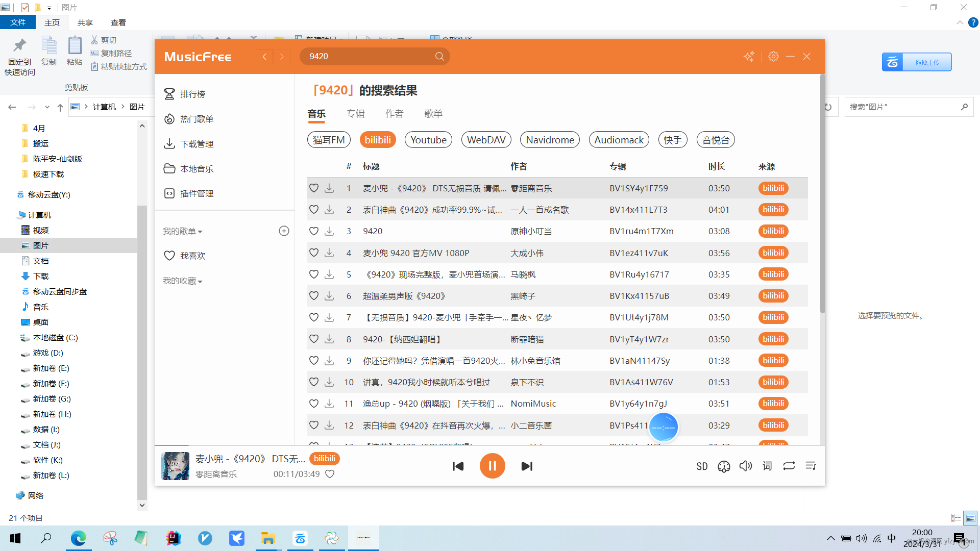Image resolution: width=980 pixels, height=551 pixels.
Task: Show lyrics with 词 icon
Action: pyautogui.click(x=767, y=466)
